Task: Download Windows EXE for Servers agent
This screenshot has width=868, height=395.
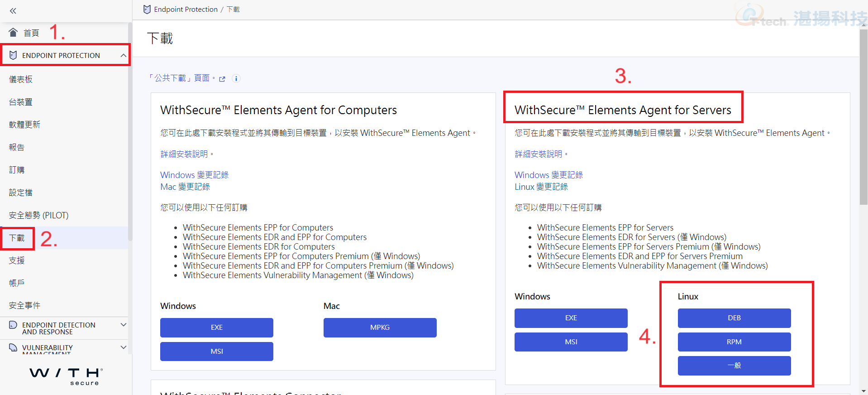Action: [571, 318]
